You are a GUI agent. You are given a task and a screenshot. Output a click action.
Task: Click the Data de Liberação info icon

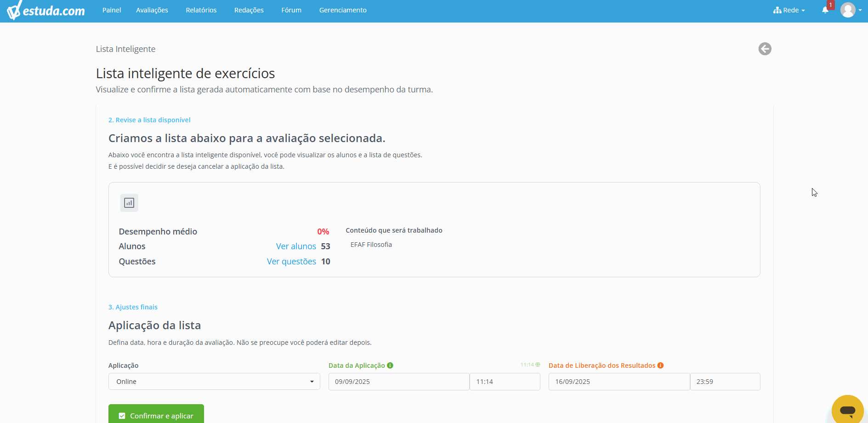(x=660, y=366)
